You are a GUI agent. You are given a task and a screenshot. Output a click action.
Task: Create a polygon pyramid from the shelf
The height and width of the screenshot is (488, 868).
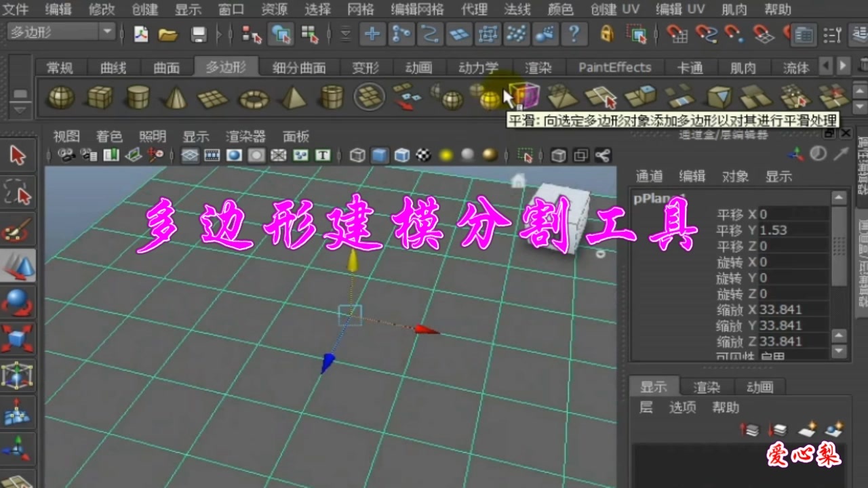[294, 98]
